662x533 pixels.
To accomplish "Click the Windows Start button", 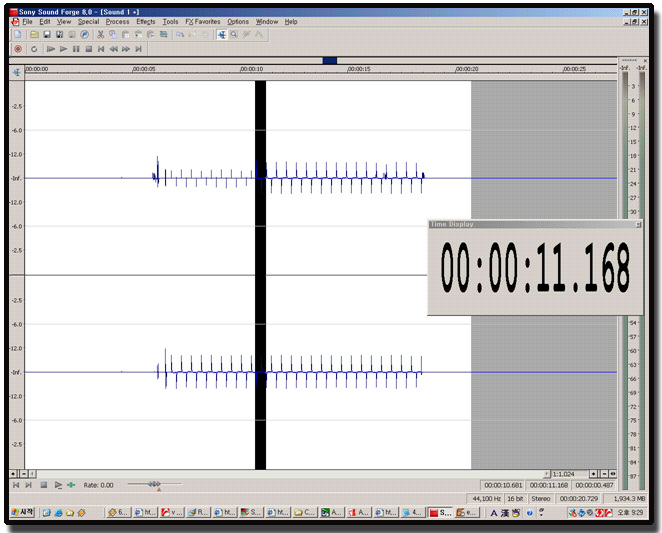I will point(22,512).
